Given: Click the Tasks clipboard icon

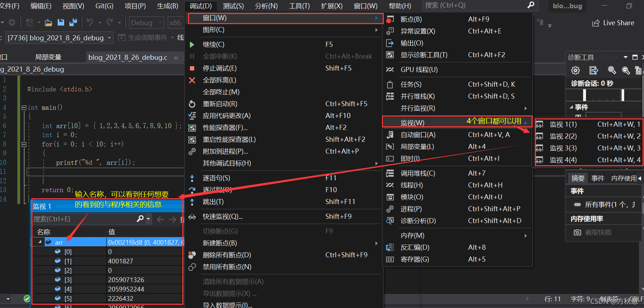Looking at the screenshot, I should pyautogui.click(x=390, y=85).
